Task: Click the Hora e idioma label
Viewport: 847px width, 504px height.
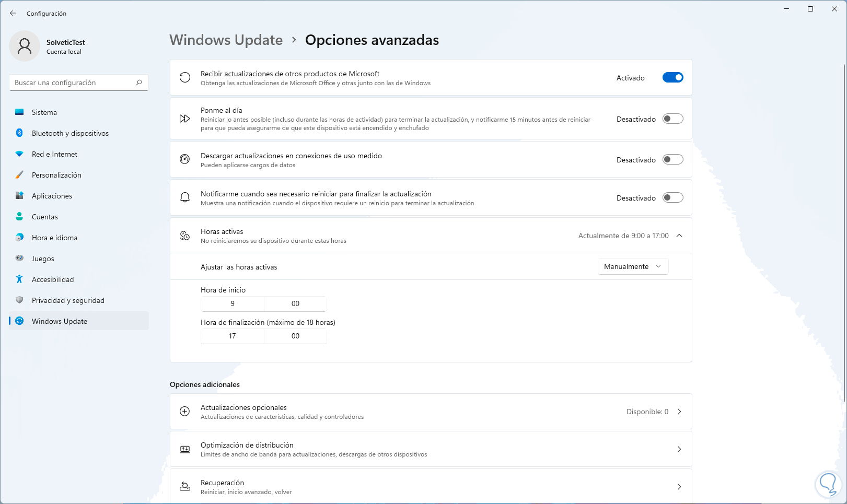Action: (54, 238)
